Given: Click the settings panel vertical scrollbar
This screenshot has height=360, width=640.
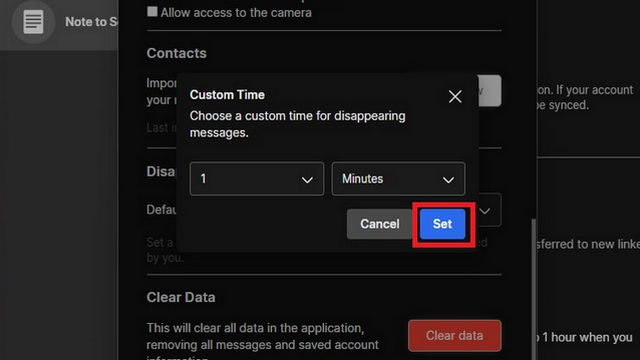Looking at the screenshot, I should (533, 289).
